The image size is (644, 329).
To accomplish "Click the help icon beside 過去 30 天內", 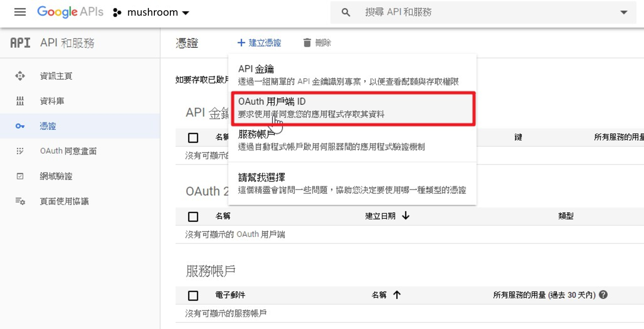I will 603,295.
